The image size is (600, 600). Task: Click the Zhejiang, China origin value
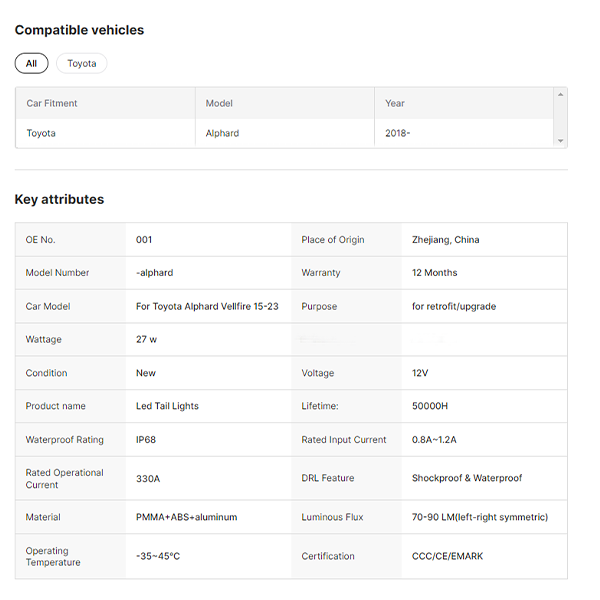tap(445, 240)
